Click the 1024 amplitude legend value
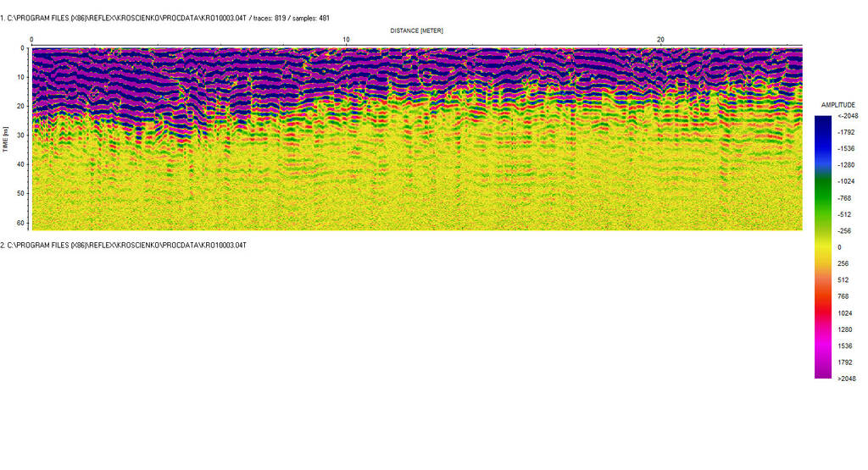The image size is (868, 470). [844, 312]
